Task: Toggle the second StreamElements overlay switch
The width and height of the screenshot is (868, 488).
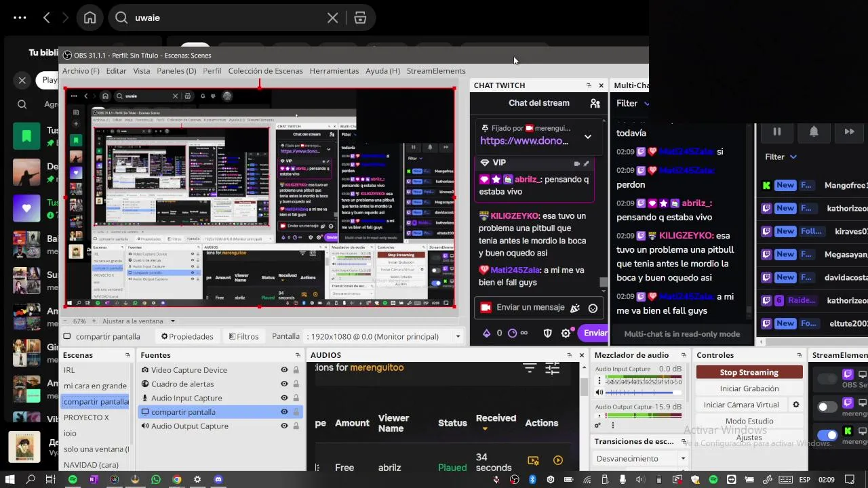Action: click(x=827, y=407)
